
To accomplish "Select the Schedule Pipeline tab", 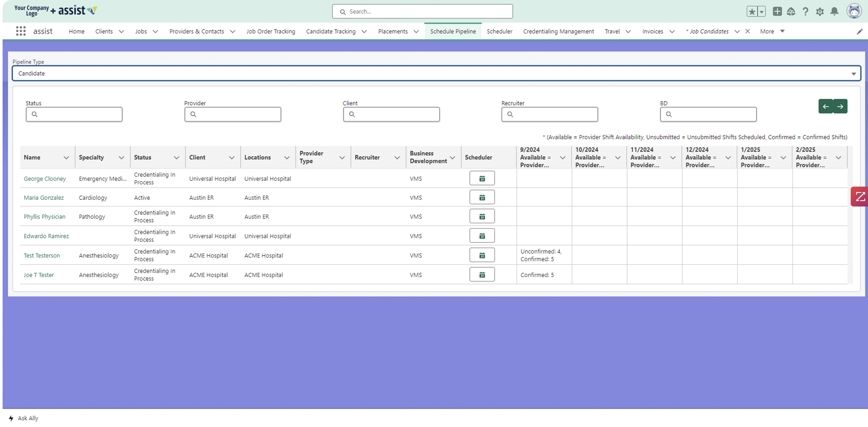I will coord(453,31).
